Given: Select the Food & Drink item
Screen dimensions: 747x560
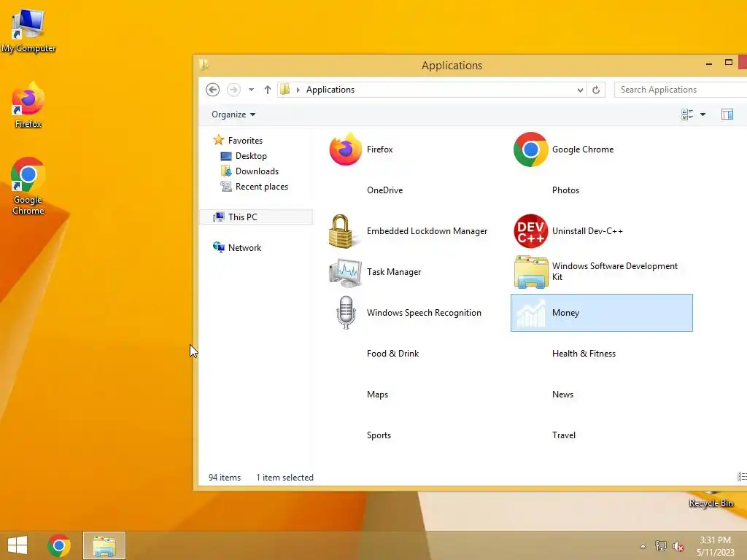Looking at the screenshot, I should click(392, 354).
